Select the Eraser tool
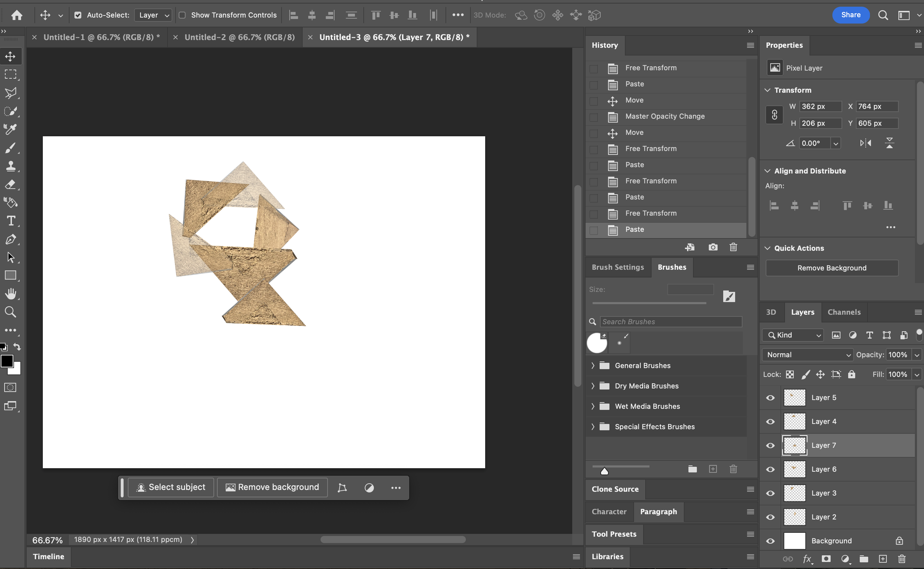The width and height of the screenshot is (924, 569). click(11, 184)
